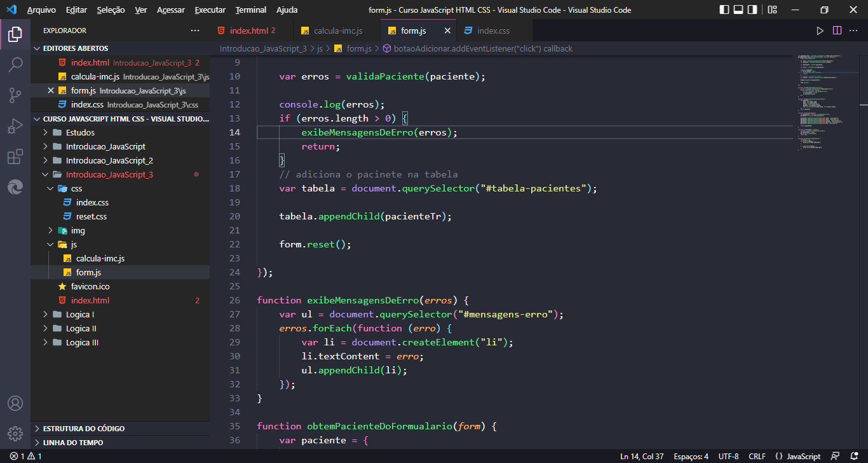
Task: Switch to the index.css editor tab
Action: [493, 31]
